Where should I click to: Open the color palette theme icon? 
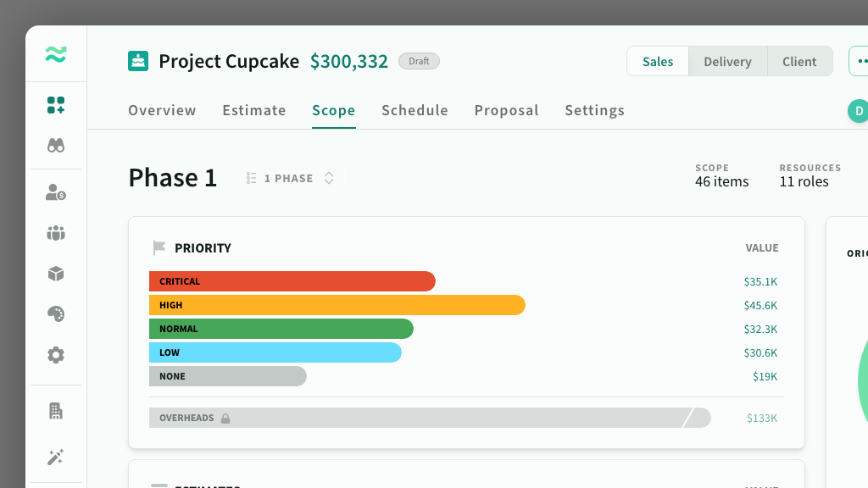pyautogui.click(x=56, y=314)
